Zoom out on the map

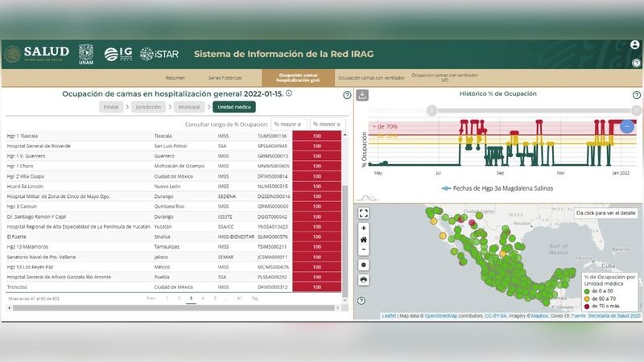pos(364,249)
